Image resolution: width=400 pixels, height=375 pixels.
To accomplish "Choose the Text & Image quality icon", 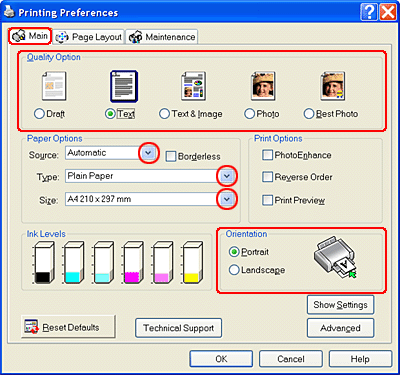I will click(x=193, y=86).
